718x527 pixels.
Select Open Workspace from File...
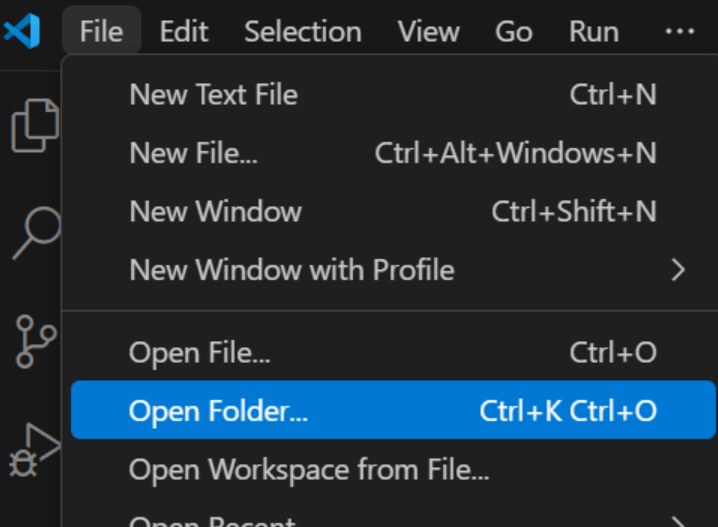tap(393, 469)
